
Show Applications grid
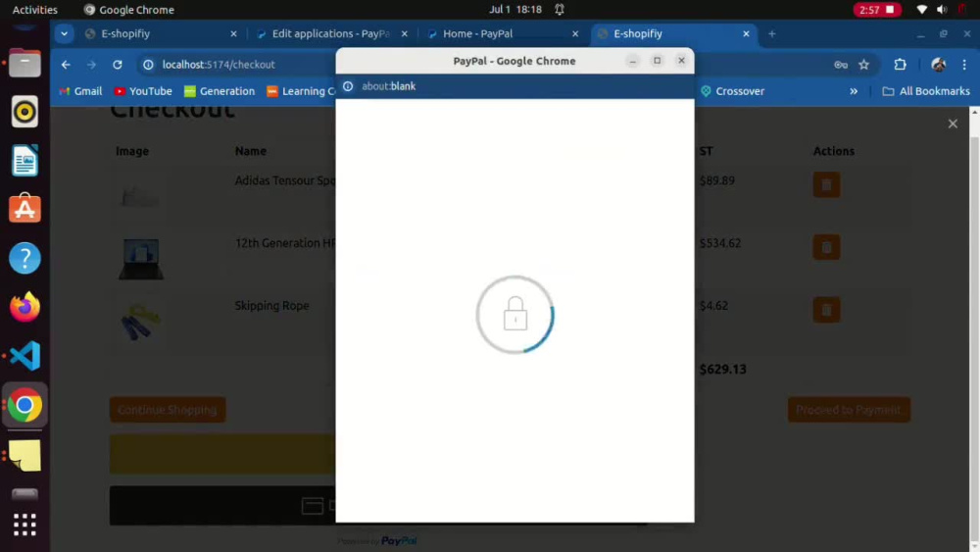24,525
